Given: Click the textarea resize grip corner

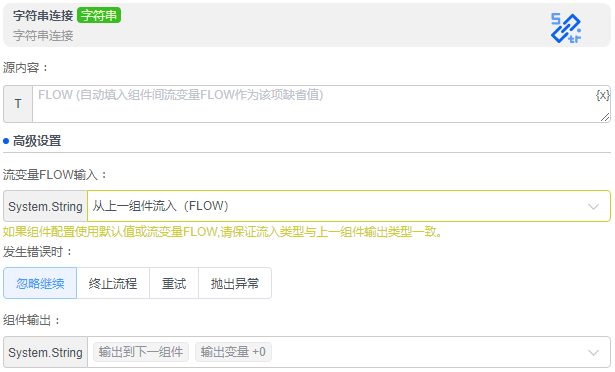Looking at the screenshot, I should point(605,117).
